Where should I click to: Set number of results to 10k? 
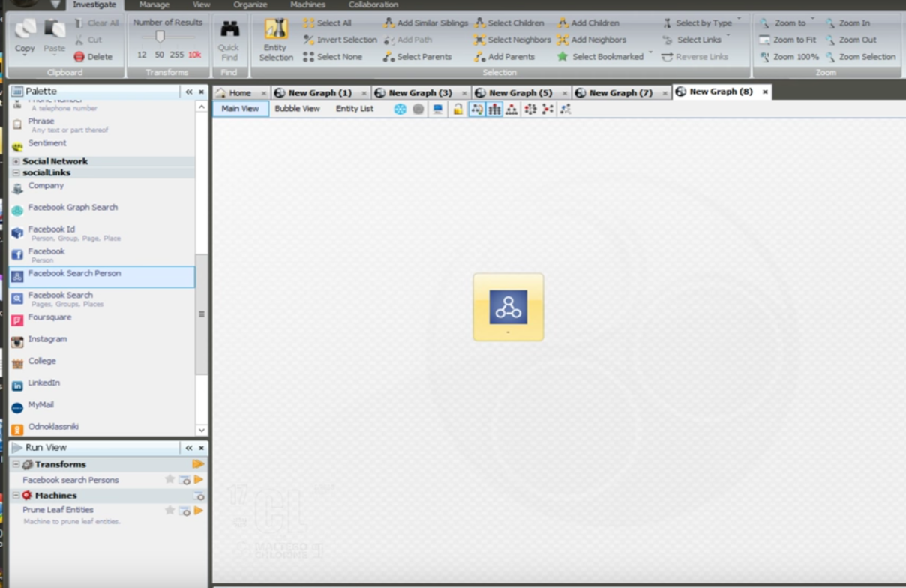194,55
